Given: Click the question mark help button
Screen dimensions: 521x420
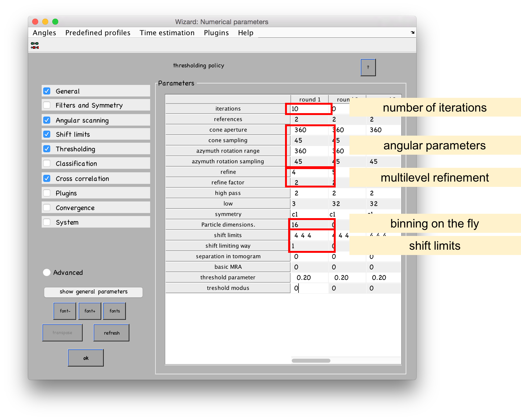Looking at the screenshot, I should [368, 67].
